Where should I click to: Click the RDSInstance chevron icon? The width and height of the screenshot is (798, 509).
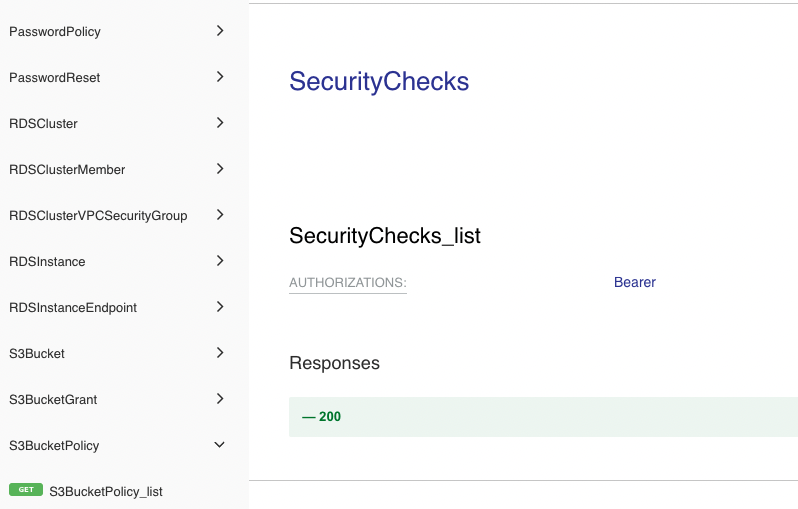220,261
